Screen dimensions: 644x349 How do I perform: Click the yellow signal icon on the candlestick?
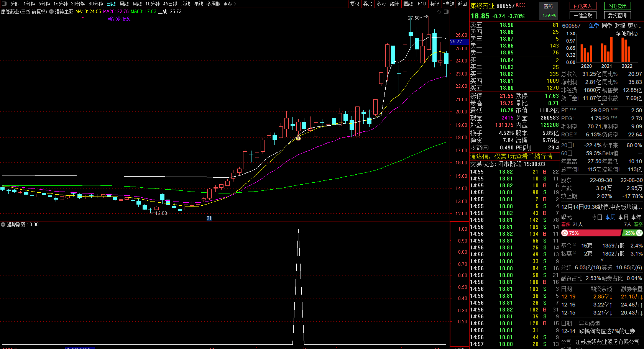(x=298, y=138)
